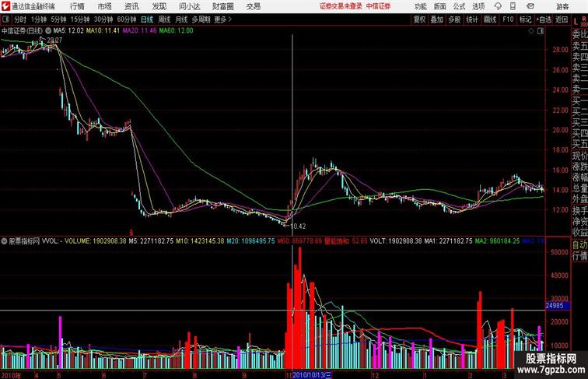
Task: Switch to 30分钟 period
Action: (x=103, y=19)
